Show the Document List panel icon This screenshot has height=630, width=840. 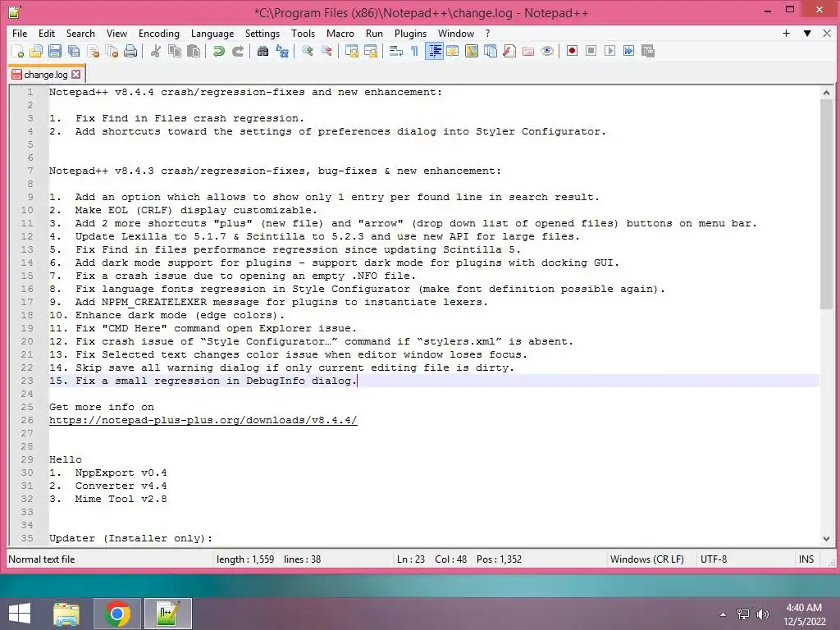tap(491, 51)
